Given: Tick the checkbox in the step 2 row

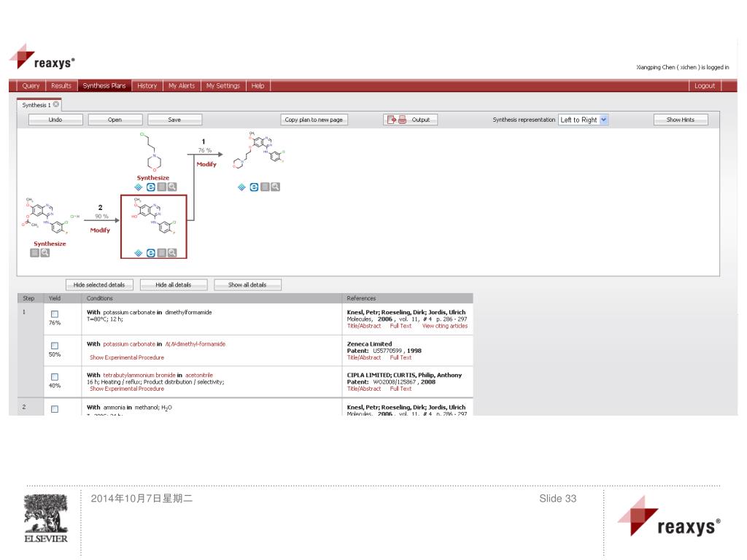Looking at the screenshot, I should coord(55,409).
